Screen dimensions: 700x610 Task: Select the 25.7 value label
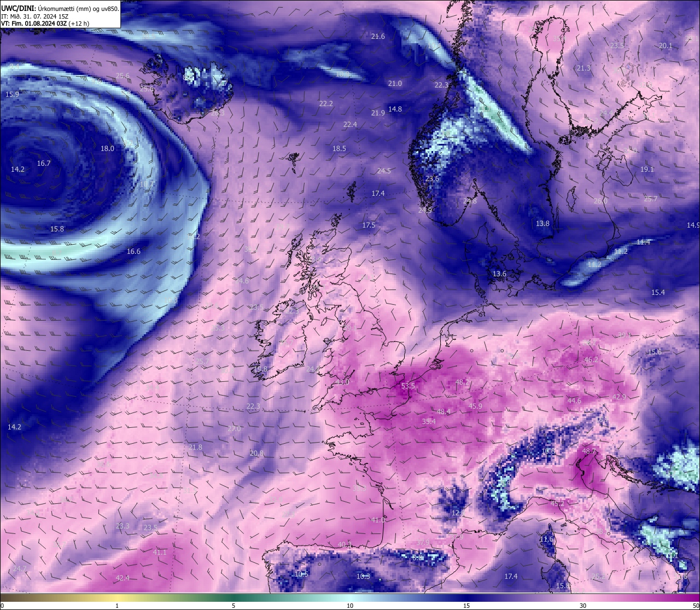(650, 199)
